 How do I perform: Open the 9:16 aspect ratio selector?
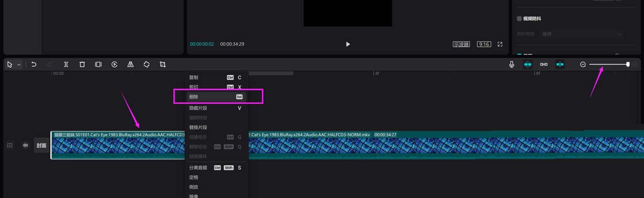click(484, 44)
